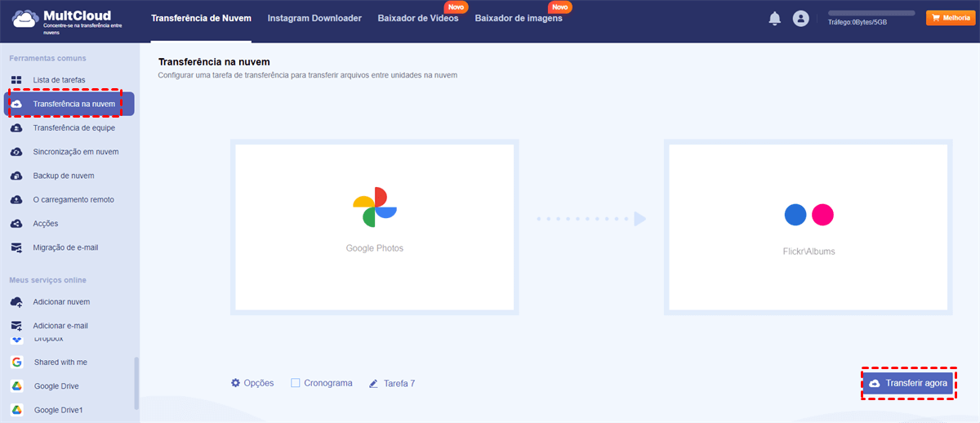This screenshot has width=980, height=423.
Task: Select the Google Photos source box
Action: click(374, 226)
